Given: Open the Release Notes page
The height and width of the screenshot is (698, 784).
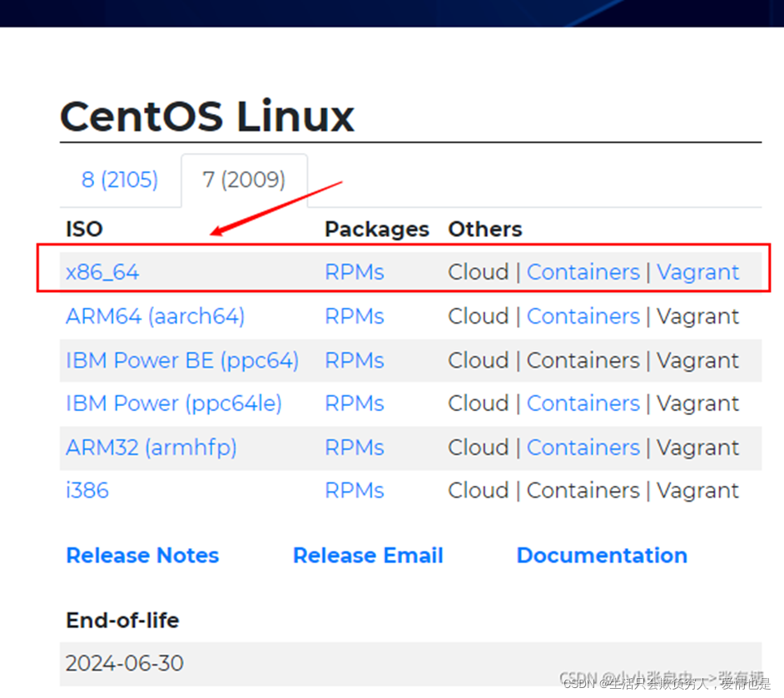Looking at the screenshot, I should pyautogui.click(x=141, y=555).
